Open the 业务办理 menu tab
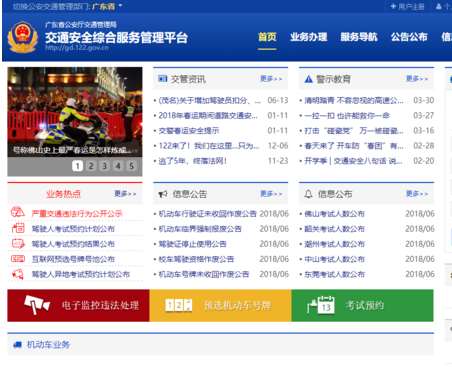This screenshot has width=452, height=369. 309,37
